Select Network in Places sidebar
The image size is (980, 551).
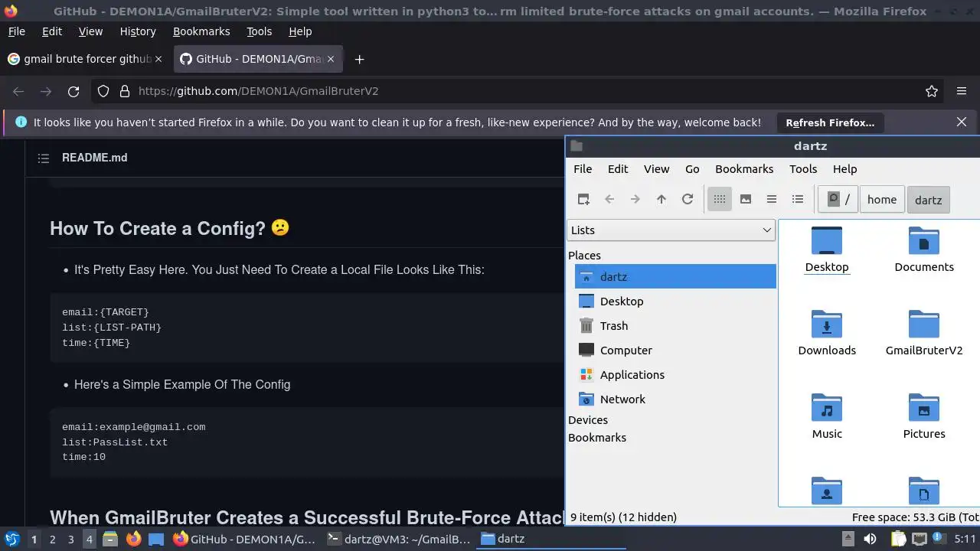pos(675,399)
